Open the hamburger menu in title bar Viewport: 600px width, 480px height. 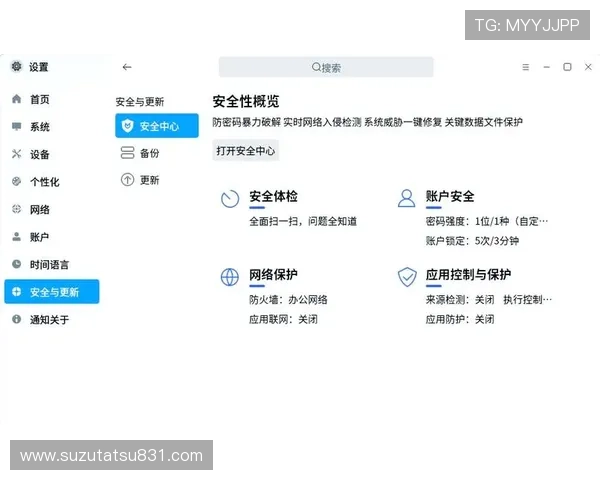[x=526, y=67]
